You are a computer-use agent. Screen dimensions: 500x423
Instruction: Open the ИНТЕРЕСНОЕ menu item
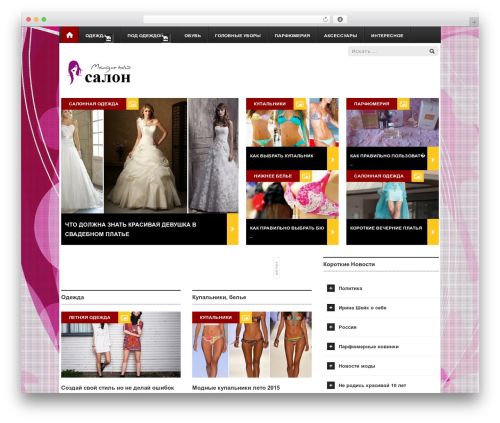387,35
